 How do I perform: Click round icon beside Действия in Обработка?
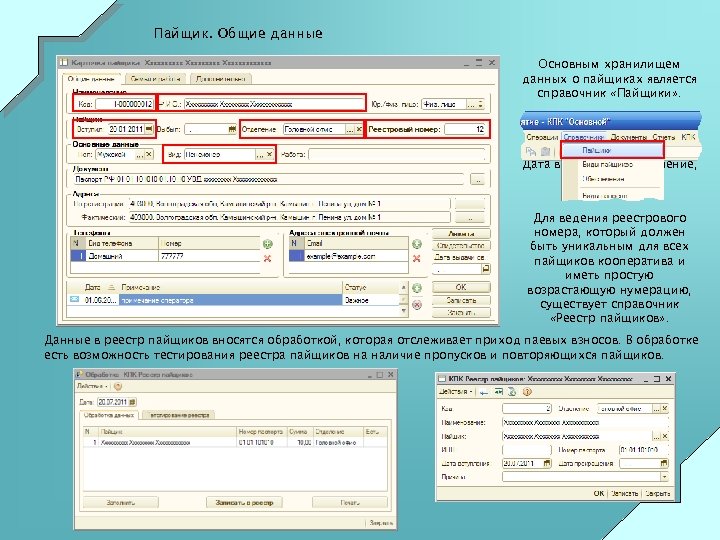click(x=118, y=387)
